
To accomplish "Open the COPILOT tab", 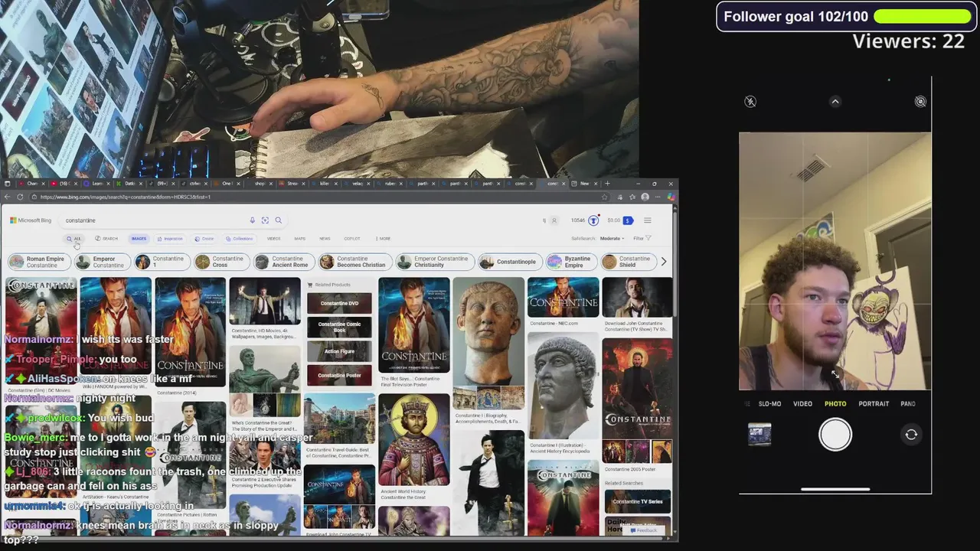I will pyautogui.click(x=352, y=239).
